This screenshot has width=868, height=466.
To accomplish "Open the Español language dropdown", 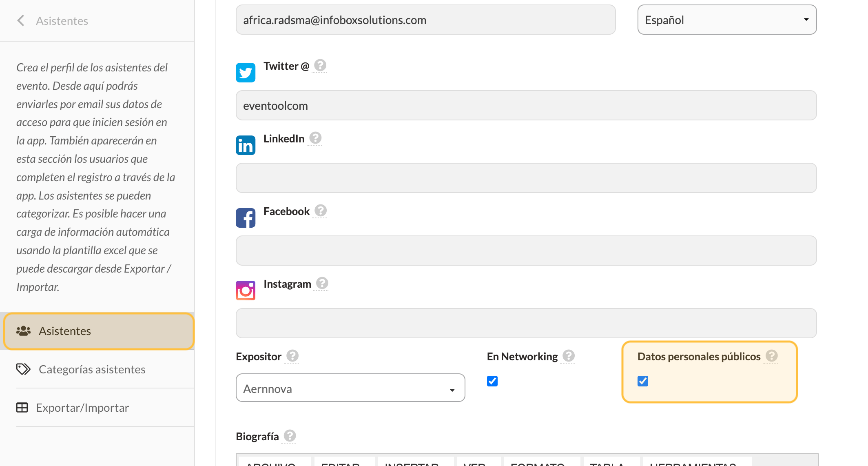I will tap(727, 20).
